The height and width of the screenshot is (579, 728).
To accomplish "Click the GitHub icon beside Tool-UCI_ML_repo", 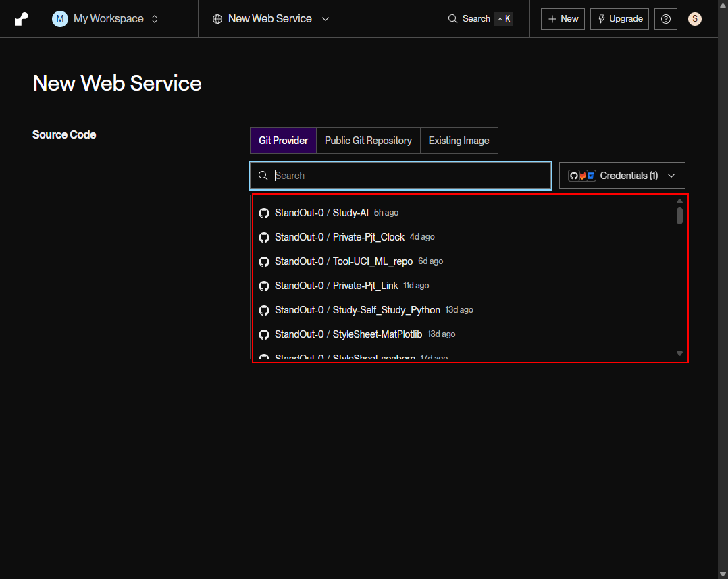I will [x=264, y=262].
